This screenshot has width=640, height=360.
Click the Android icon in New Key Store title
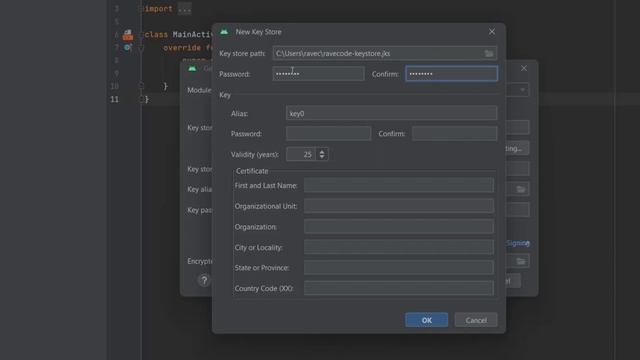coord(224,31)
